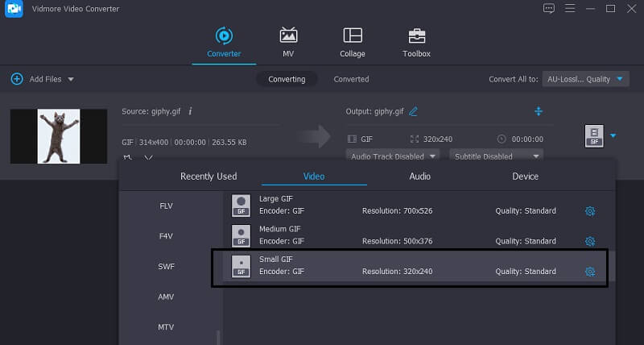Open the Toolbox module
Image resolution: width=644 pixels, height=345 pixels.
[416, 36]
